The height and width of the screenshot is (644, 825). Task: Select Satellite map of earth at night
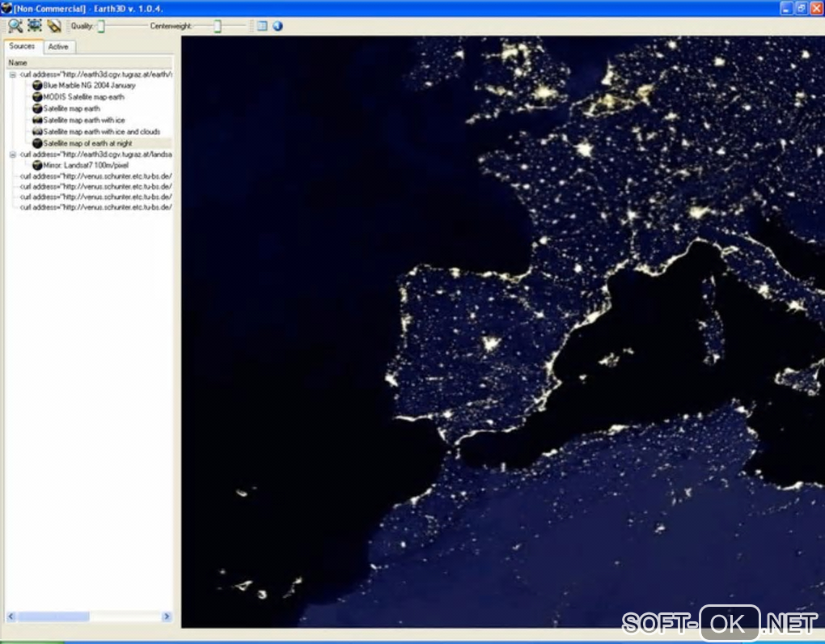[x=88, y=143]
